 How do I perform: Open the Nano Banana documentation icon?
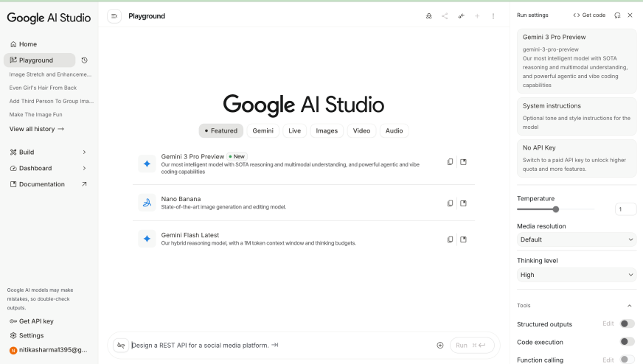pyautogui.click(x=463, y=203)
